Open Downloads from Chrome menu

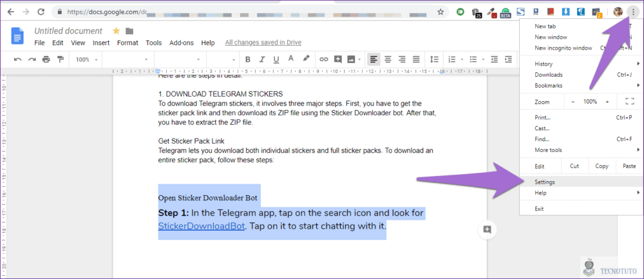[x=581, y=75]
